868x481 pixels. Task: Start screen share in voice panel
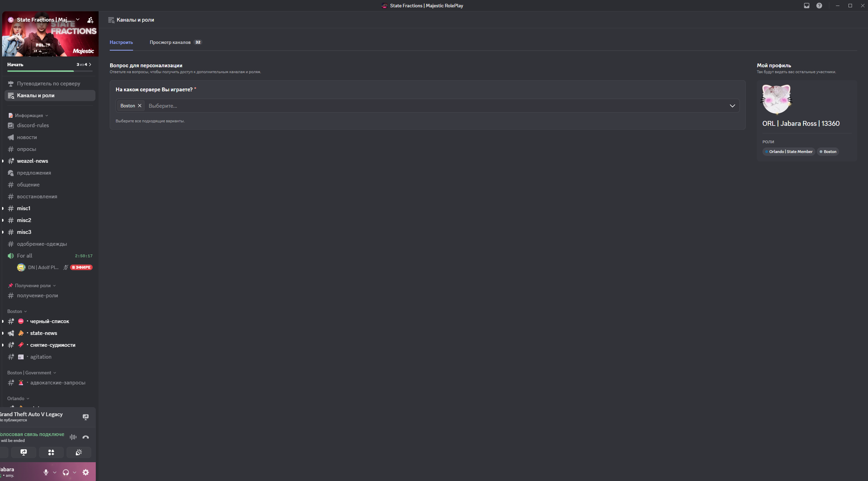[x=24, y=452]
